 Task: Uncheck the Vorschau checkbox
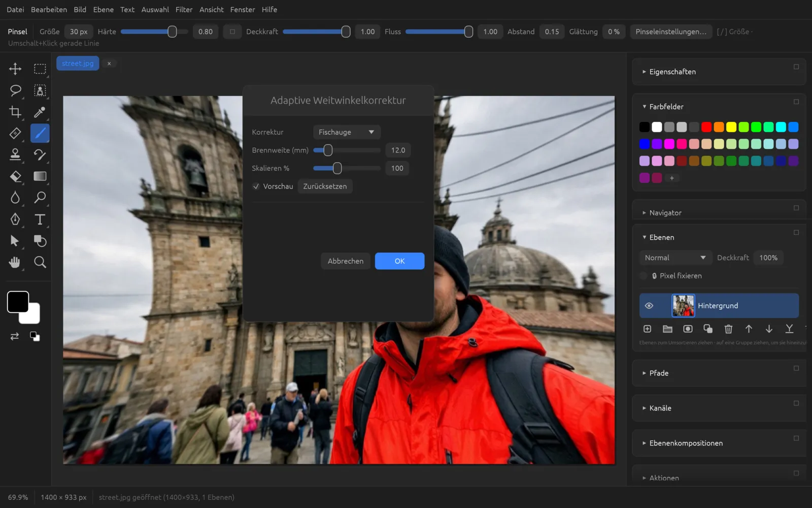tap(256, 186)
